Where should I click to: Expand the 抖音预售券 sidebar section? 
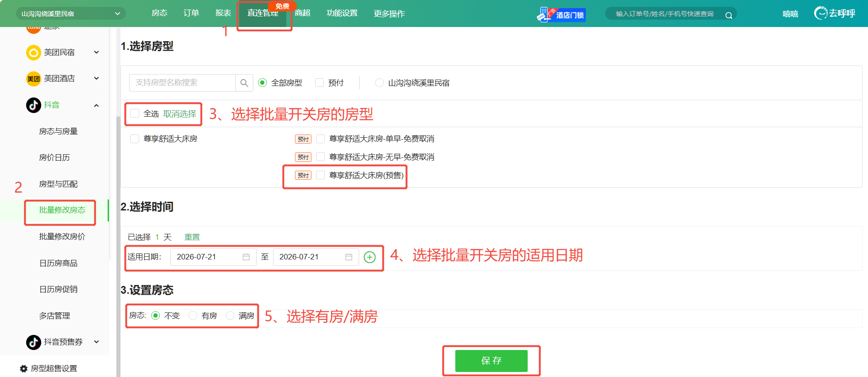pos(97,342)
